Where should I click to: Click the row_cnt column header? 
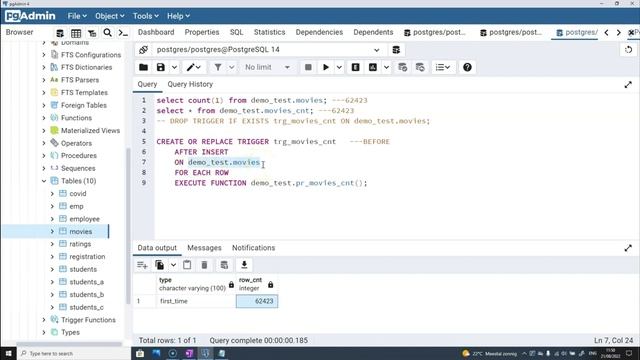tap(257, 284)
